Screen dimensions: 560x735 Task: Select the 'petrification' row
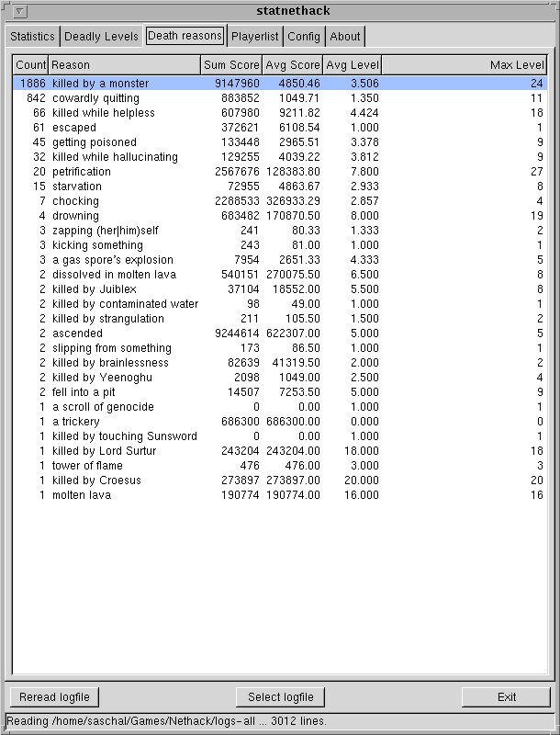click(280, 172)
